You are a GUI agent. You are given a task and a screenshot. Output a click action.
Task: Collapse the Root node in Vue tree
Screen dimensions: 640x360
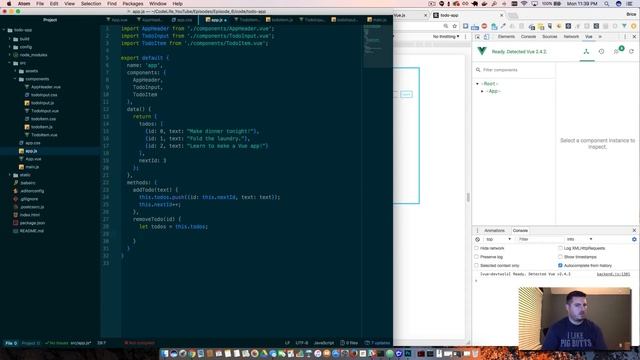pyautogui.click(x=477, y=84)
